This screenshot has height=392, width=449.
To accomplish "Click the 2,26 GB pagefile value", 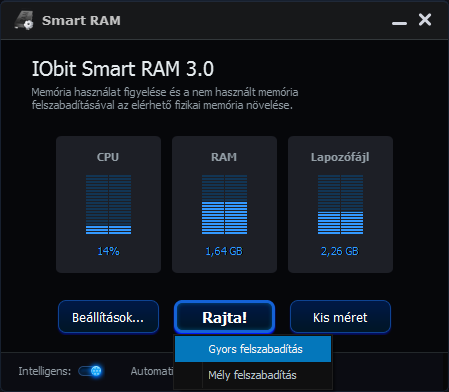I will click(340, 251).
